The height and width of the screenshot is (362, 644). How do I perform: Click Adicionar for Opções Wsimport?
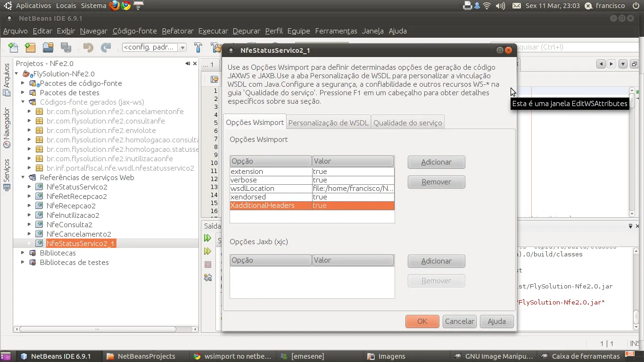[x=437, y=162]
